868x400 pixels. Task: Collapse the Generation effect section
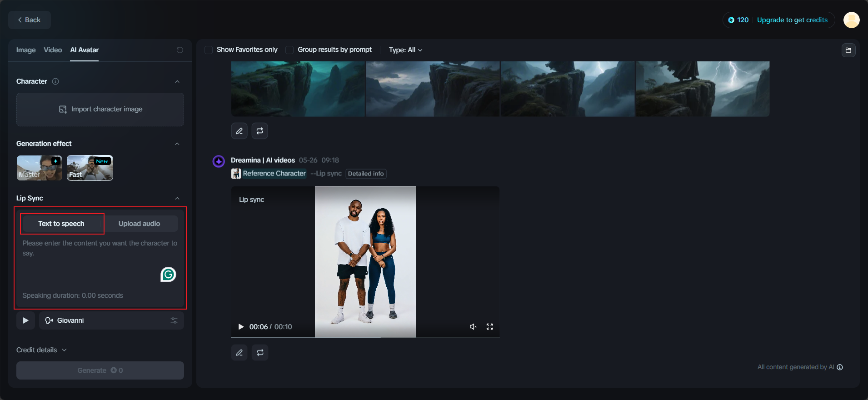point(177,144)
